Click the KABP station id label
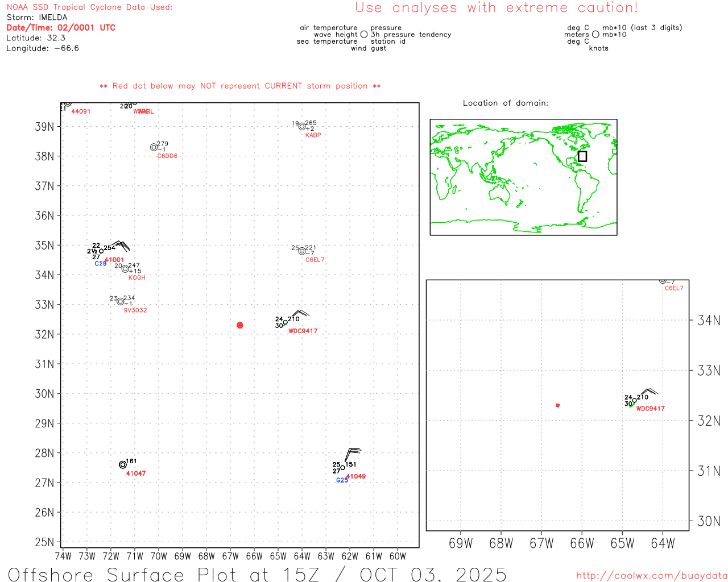The height and width of the screenshot is (582, 728). (313, 135)
